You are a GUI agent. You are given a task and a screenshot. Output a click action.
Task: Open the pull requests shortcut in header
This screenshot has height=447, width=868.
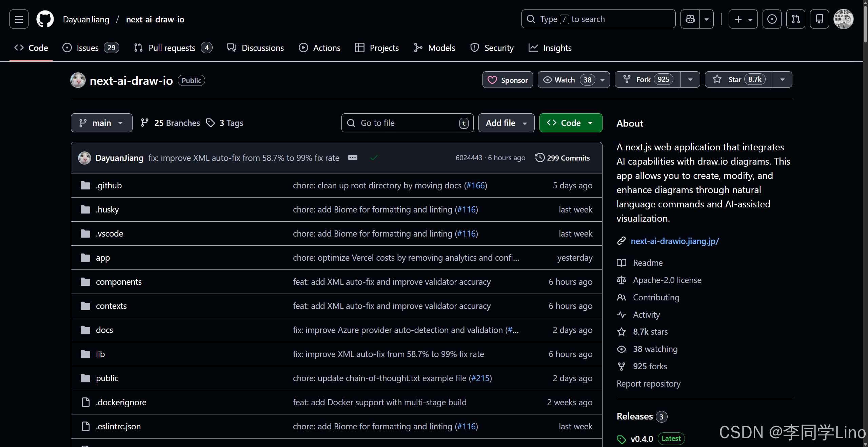point(795,19)
